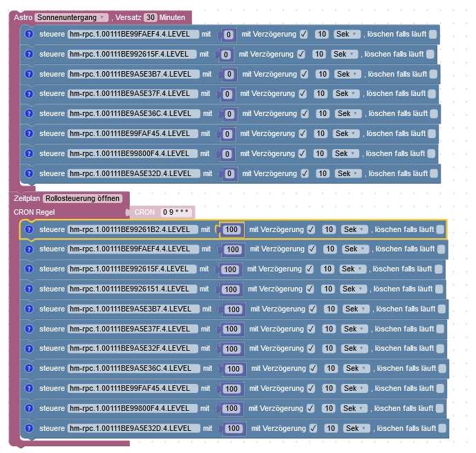Enable 'löschen falls läuft' on A5E36C row with value 0
The image size is (476, 453).
[x=434, y=114]
